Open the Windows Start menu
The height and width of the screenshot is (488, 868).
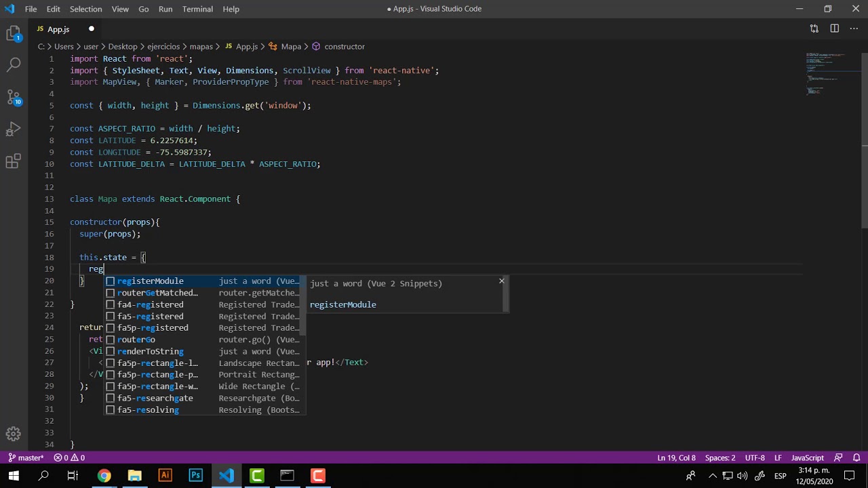(x=14, y=476)
